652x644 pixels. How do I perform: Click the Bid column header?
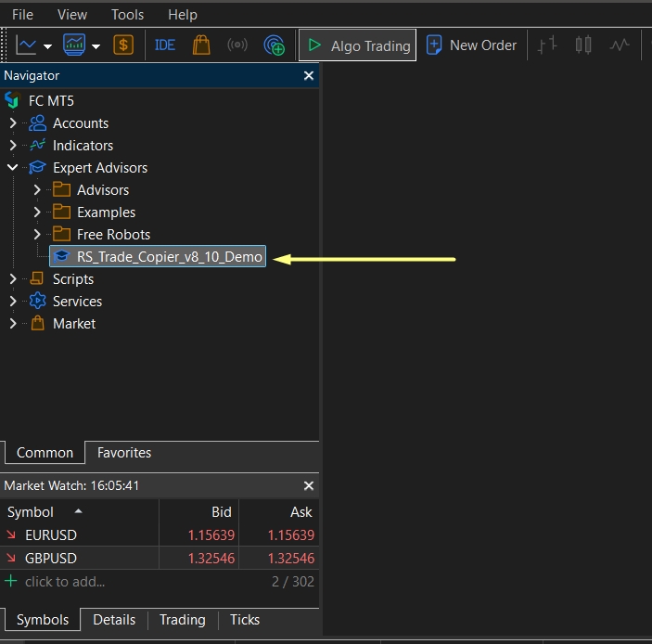point(198,511)
